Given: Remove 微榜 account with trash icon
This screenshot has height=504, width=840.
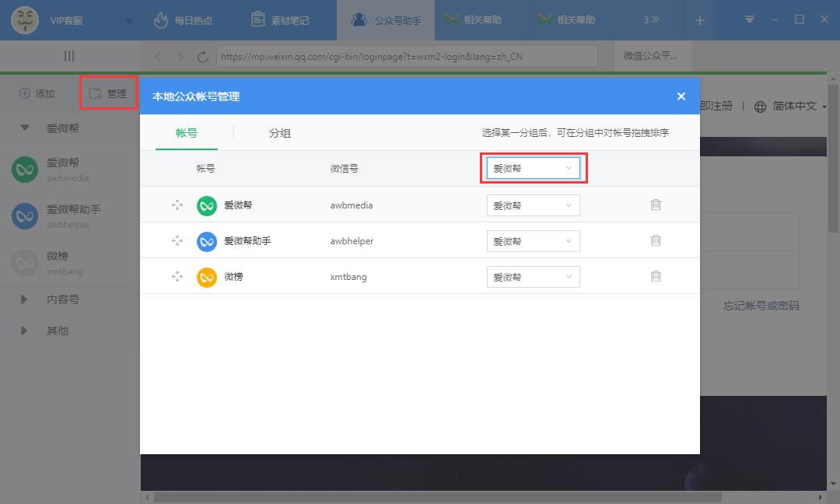Looking at the screenshot, I should 656,276.
